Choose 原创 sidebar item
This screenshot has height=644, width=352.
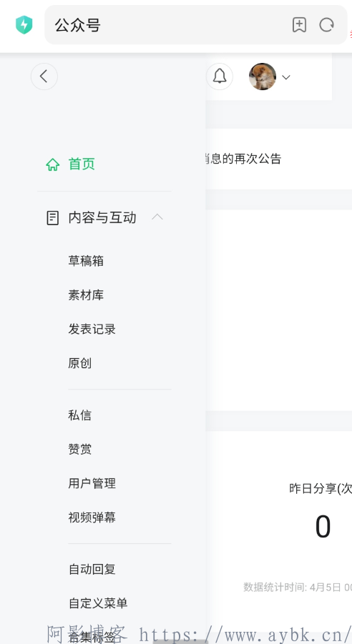pos(80,363)
